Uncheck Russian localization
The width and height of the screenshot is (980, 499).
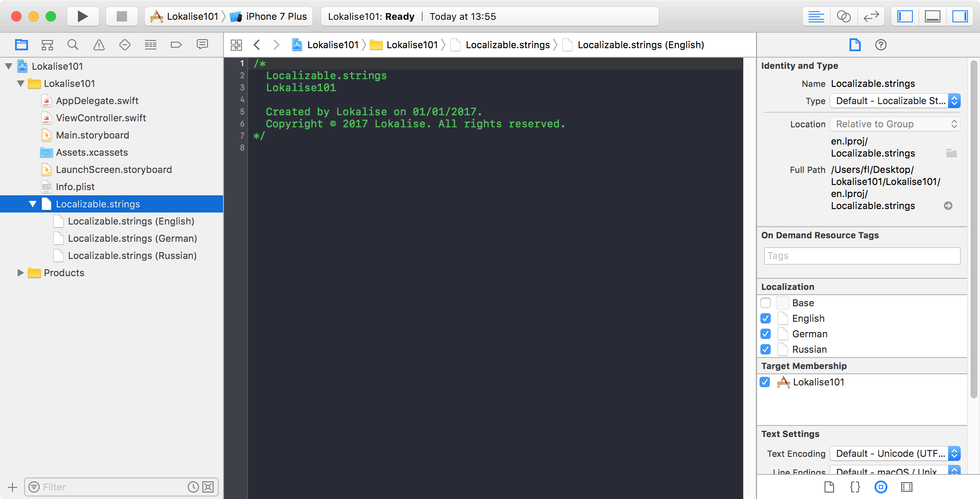766,349
